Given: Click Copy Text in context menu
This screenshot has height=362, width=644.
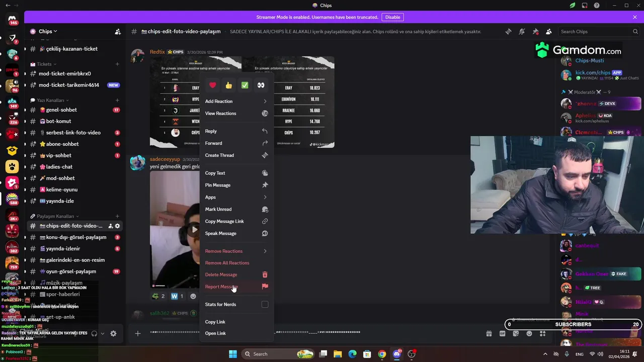Looking at the screenshot, I should point(236,173).
